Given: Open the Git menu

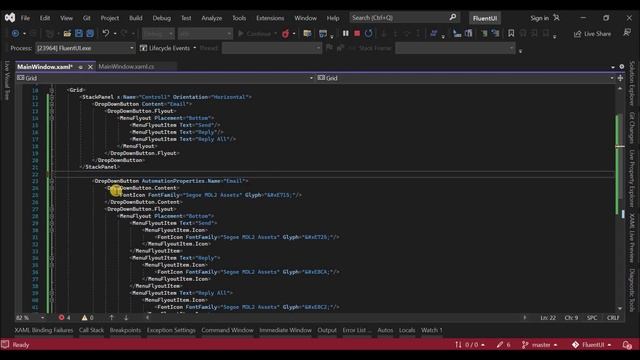Looking at the screenshot, I should (87, 18).
